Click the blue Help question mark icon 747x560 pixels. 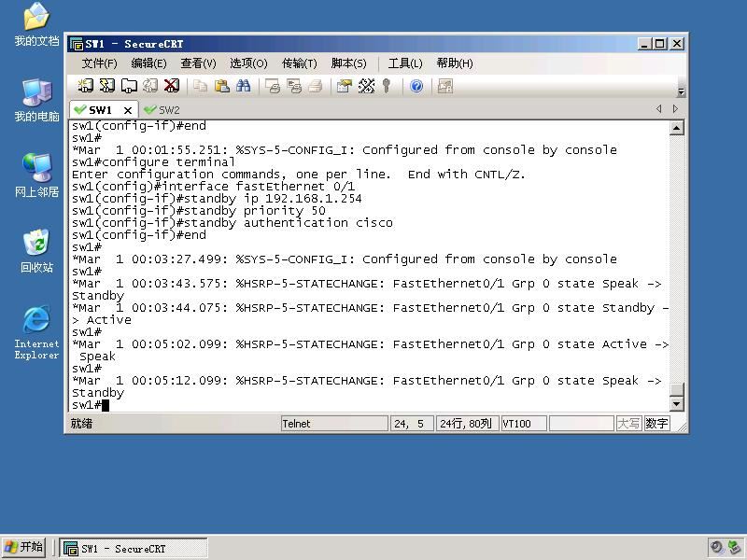point(416,86)
